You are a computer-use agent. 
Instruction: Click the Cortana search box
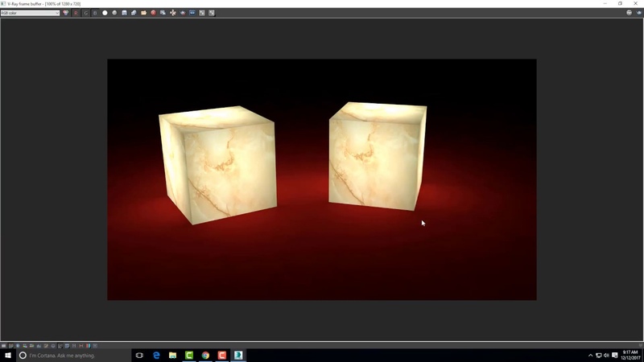coord(73,356)
